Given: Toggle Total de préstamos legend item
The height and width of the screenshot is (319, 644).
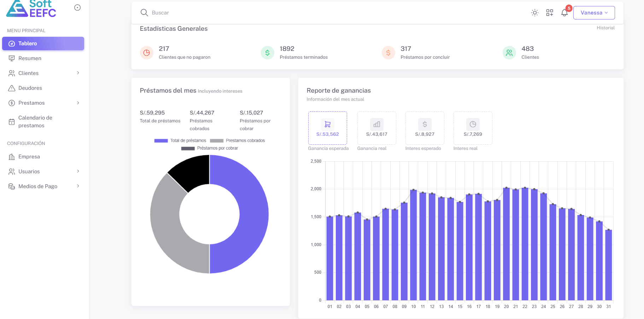Looking at the screenshot, I should pos(180,140).
